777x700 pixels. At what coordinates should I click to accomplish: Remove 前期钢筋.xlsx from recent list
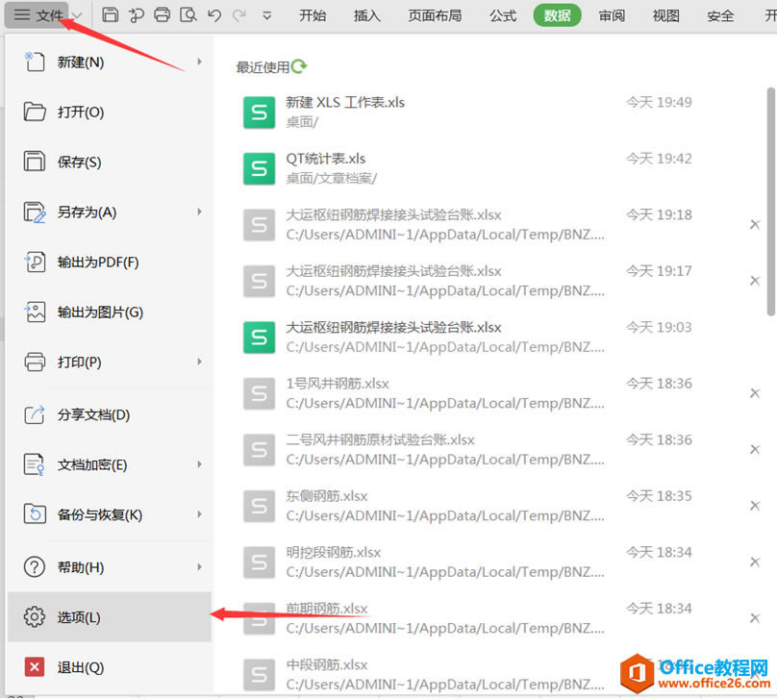(x=755, y=618)
